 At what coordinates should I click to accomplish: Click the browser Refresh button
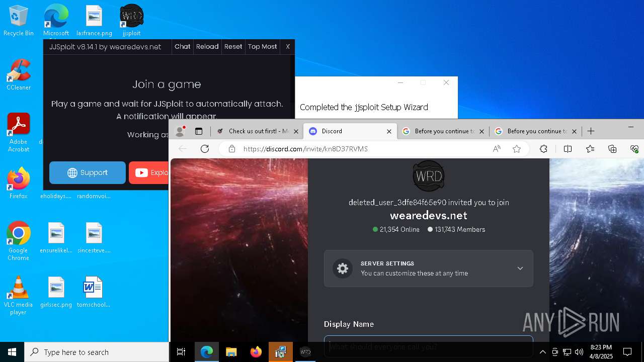tap(204, 149)
